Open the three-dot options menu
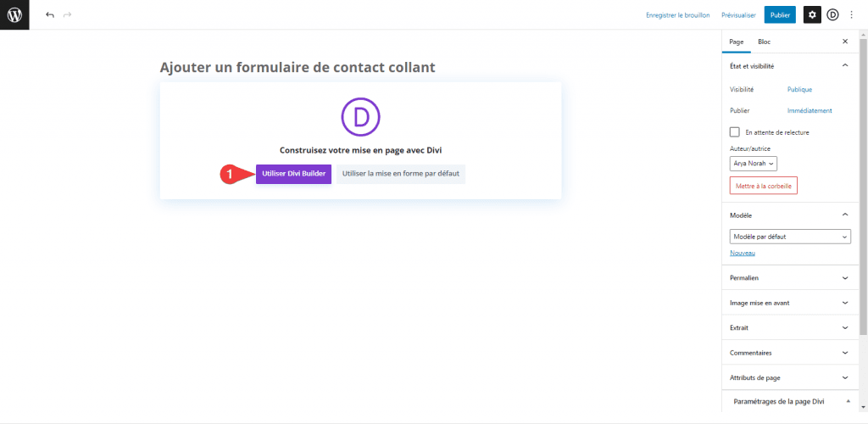Screen dimensions: 868x424 [851, 15]
